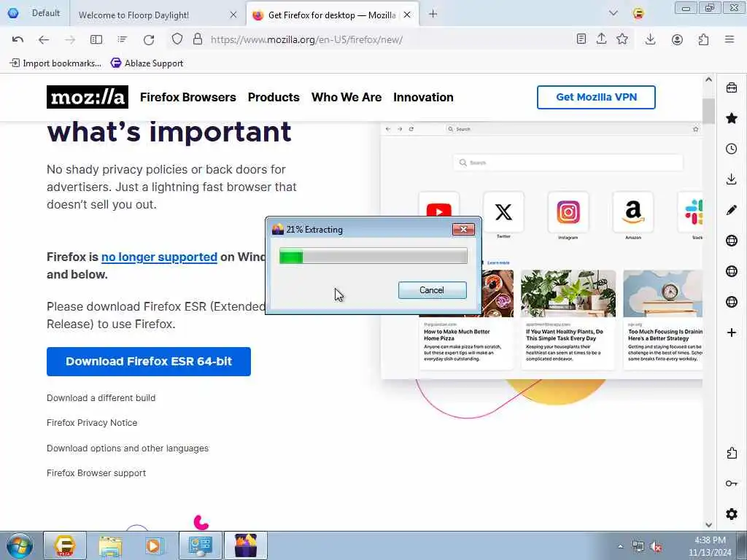Image resolution: width=747 pixels, height=560 pixels.
Task: Open file explorer from the taskbar
Action: pos(111,545)
